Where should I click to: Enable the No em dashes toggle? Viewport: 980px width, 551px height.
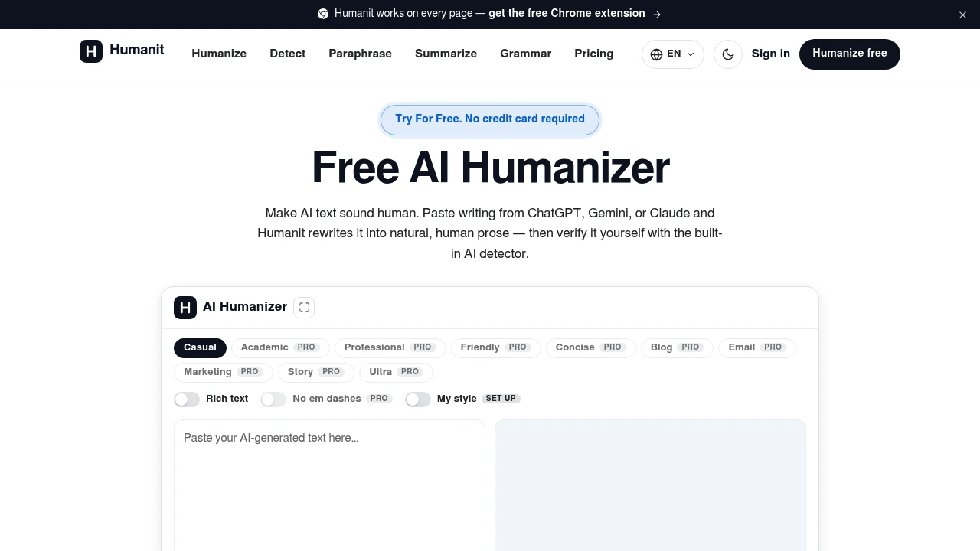(x=273, y=399)
